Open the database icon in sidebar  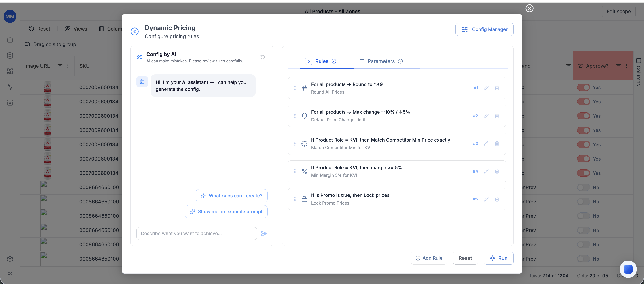(x=10, y=55)
